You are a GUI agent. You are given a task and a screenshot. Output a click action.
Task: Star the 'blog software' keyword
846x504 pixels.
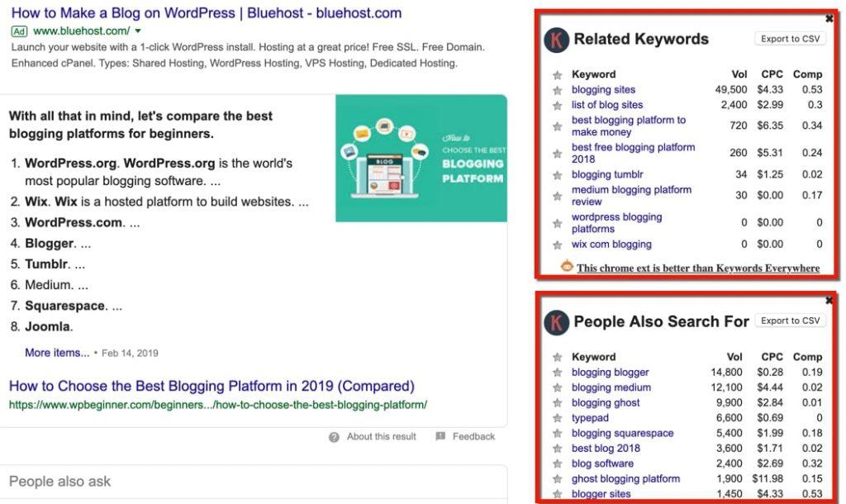(558, 464)
